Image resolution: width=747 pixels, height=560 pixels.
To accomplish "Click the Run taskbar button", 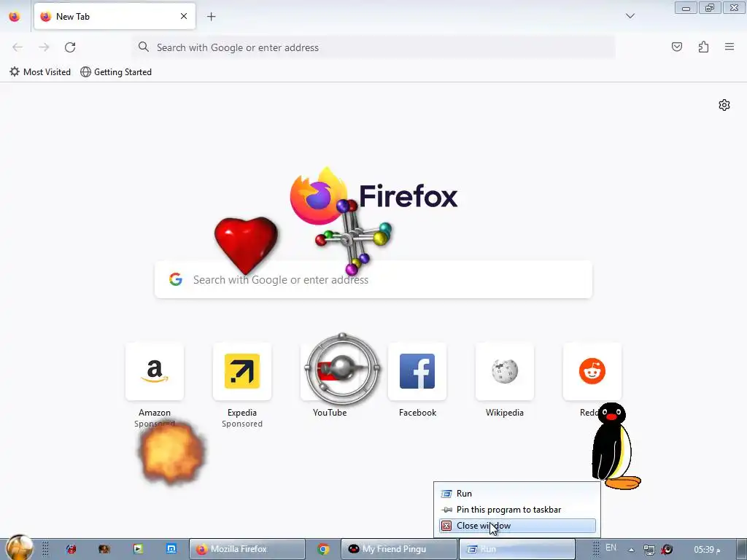I will pyautogui.click(x=517, y=549).
